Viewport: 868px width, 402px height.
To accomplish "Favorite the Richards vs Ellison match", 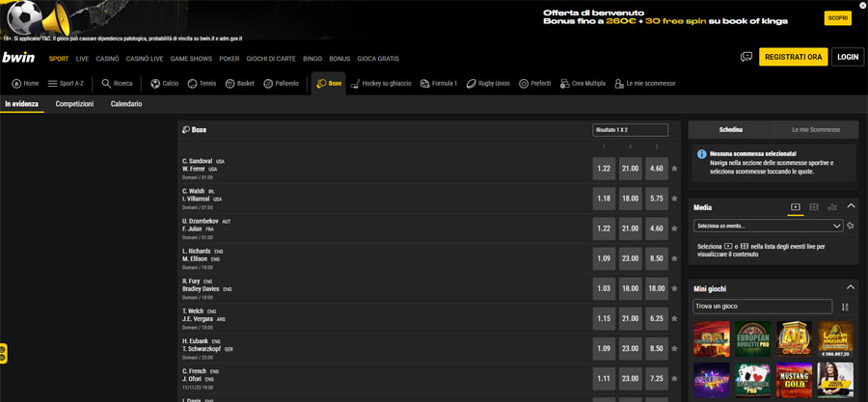I will 674,258.
